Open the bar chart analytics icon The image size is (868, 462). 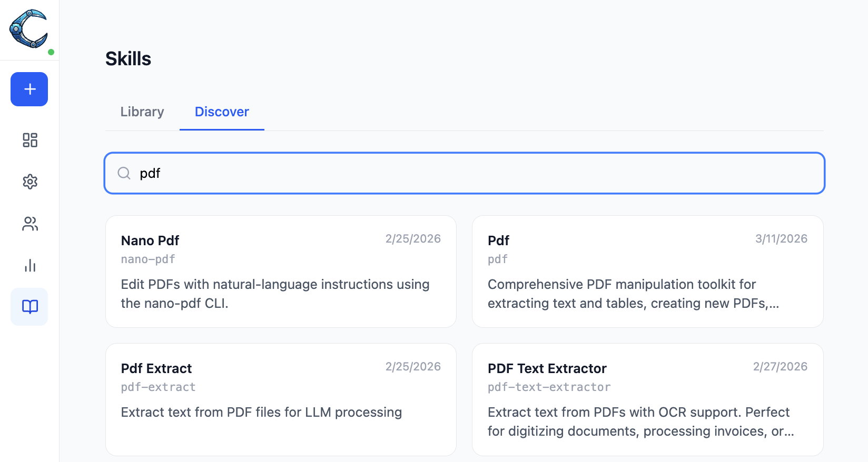tap(30, 265)
